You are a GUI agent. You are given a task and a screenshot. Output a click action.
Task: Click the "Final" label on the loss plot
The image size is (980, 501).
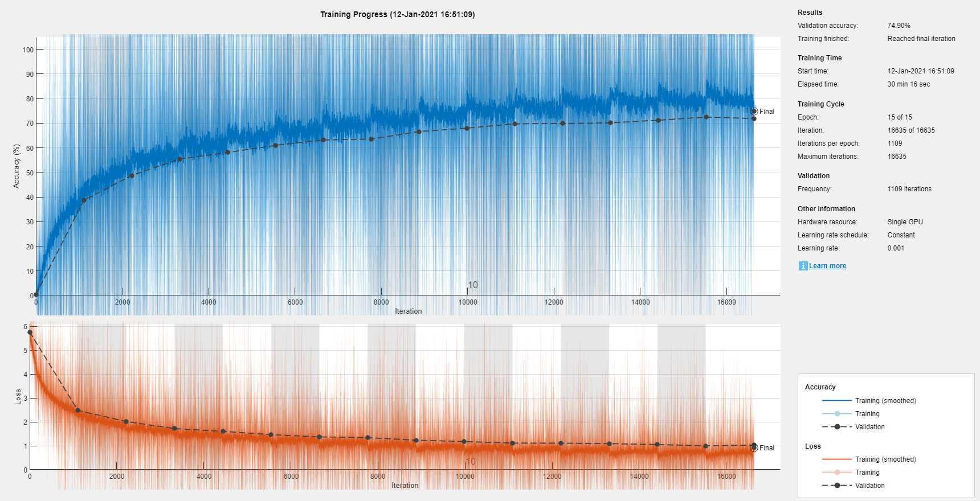pyautogui.click(x=767, y=448)
